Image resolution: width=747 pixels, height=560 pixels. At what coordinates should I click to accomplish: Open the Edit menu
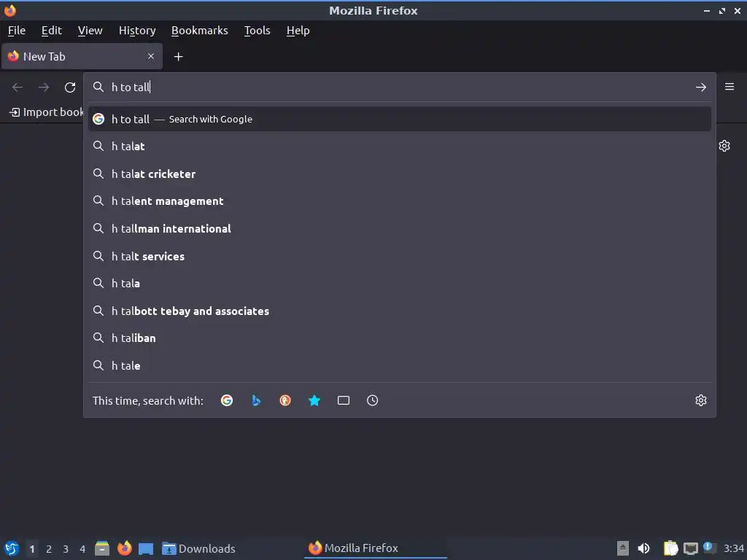(x=52, y=31)
